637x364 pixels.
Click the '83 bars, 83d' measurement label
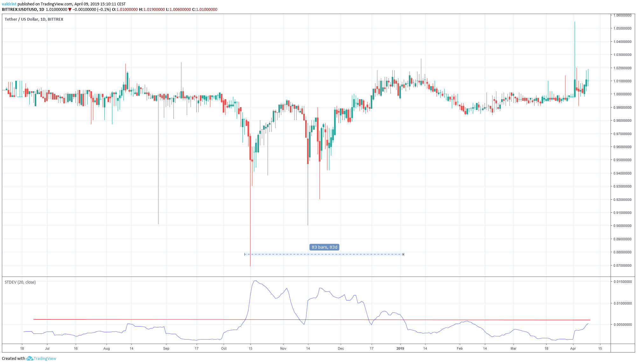[324, 247]
